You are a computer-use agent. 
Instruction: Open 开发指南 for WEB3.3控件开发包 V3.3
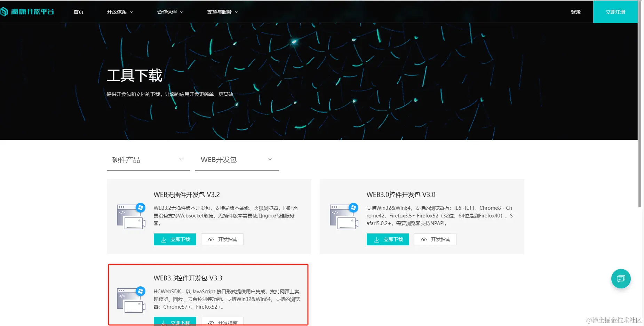[222, 321]
